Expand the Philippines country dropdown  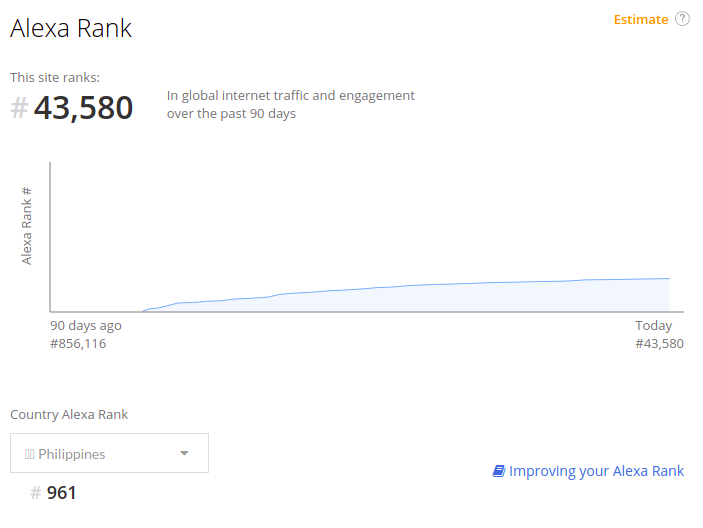click(109, 453)
